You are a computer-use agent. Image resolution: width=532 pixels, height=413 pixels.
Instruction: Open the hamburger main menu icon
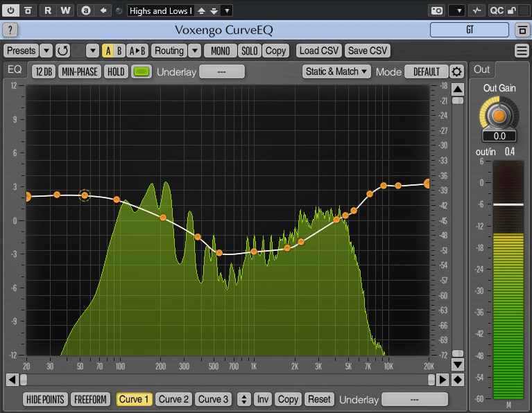522,51
